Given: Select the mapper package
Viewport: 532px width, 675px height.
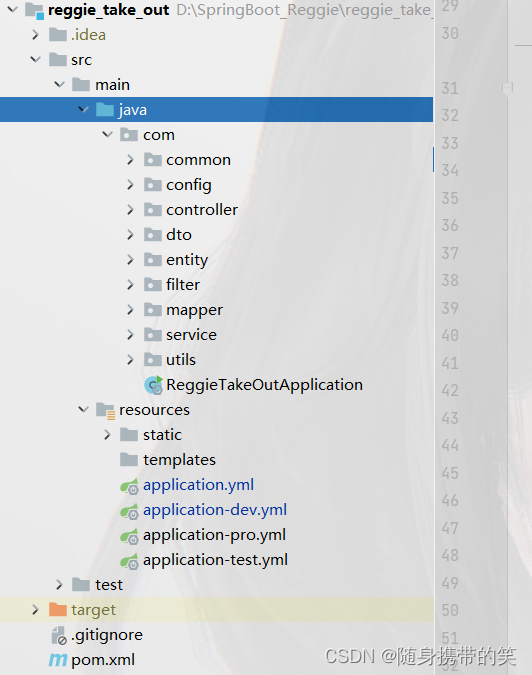Looking at the screenshot, I should click(x=195, y=310).
